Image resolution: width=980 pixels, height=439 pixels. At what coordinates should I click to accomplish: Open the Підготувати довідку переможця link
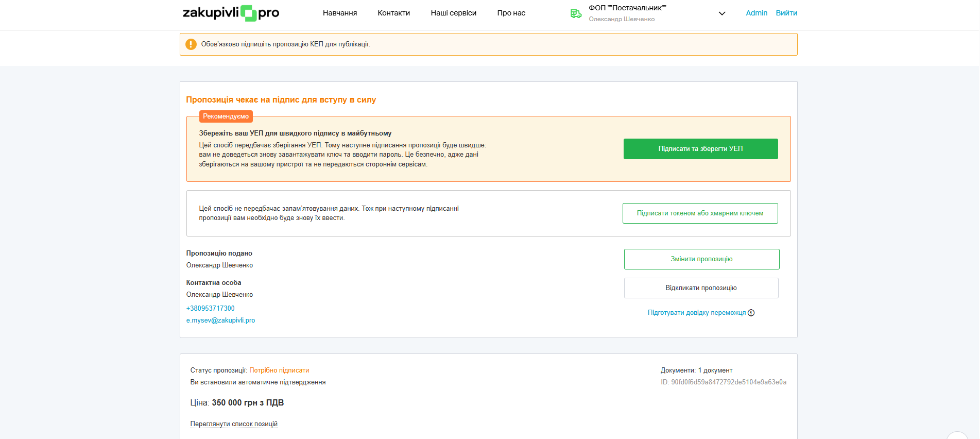click(x=696, y=313)
